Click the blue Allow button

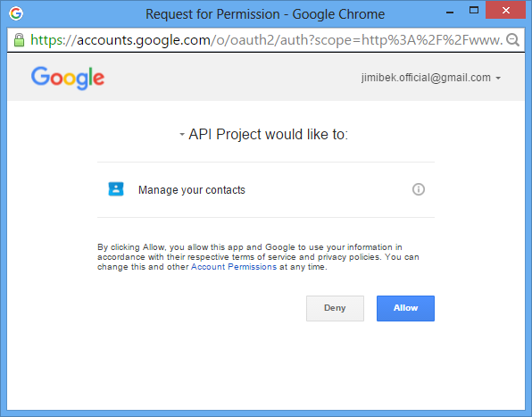click(405, 308)
